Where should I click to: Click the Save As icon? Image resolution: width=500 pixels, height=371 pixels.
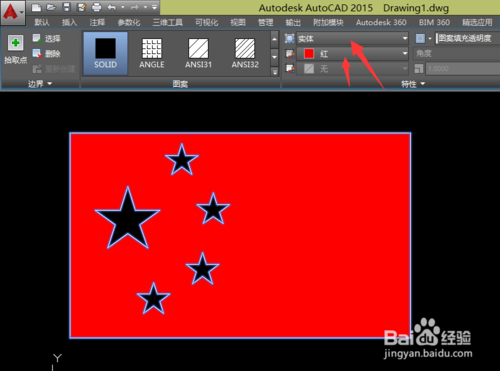[81, 7]
